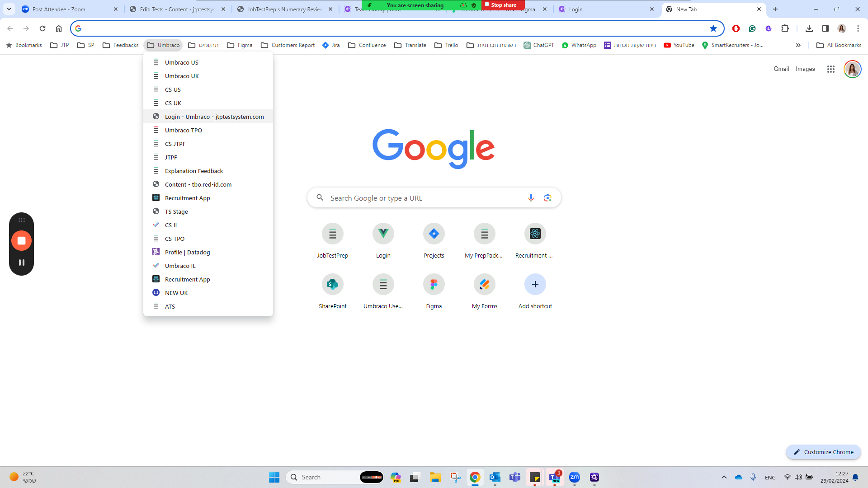
Task: Open the WhatsApp bookmark
Action: coord(579,45)
